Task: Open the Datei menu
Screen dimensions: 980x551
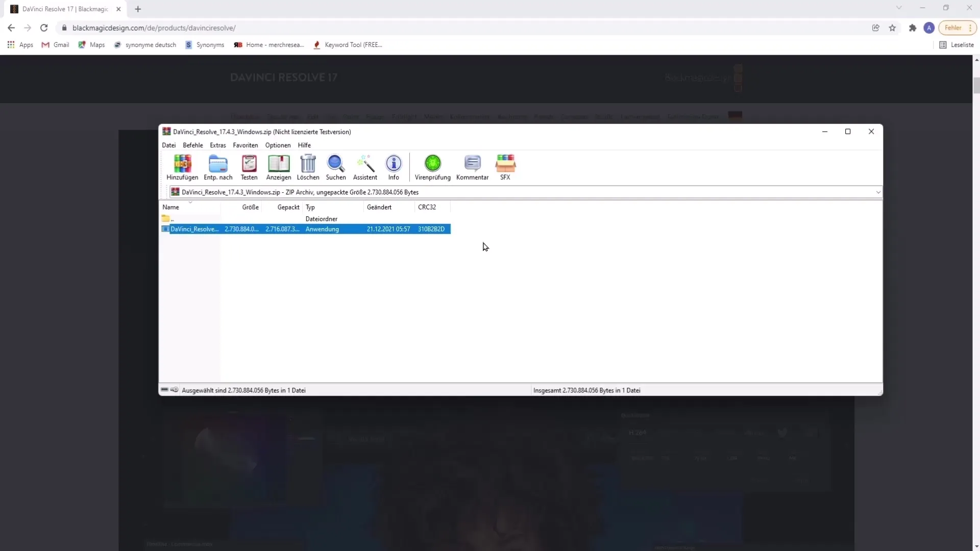Action: coord(168,145)
